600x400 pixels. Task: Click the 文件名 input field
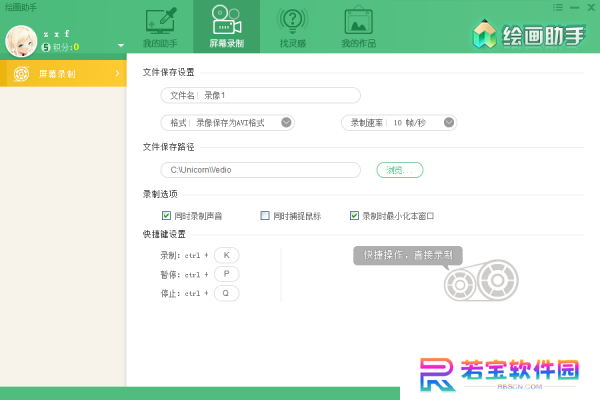pos(260,95)
